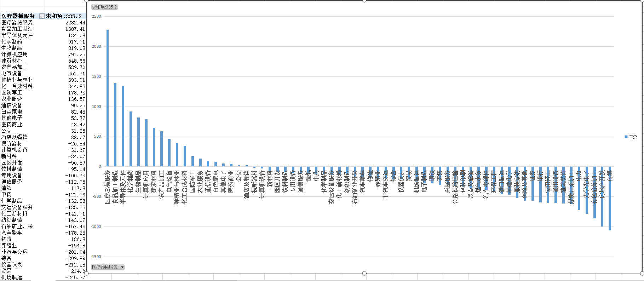This screenshot has width=644, height=281.
Task: Click the 化学制药 row label cell
Action: pyautogui.click(x=12, y=42)
